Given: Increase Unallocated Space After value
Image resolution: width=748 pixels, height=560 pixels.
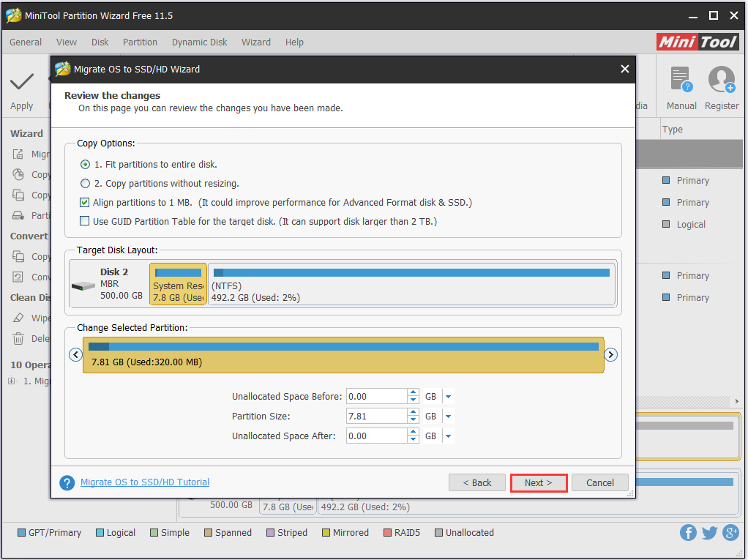Looking at the screenshot, I should [x=413, y=432].
